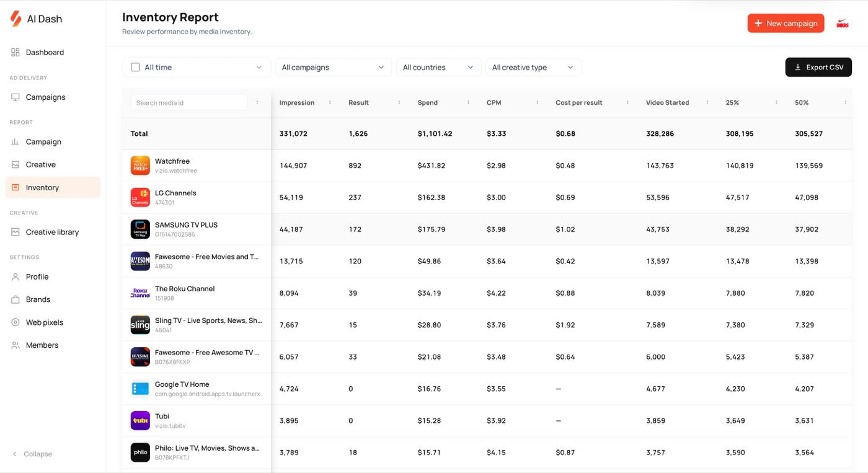The height and width of the screenshot is (473, 868).
Task: Open column options for Cost per result
Action: [627, 103]
